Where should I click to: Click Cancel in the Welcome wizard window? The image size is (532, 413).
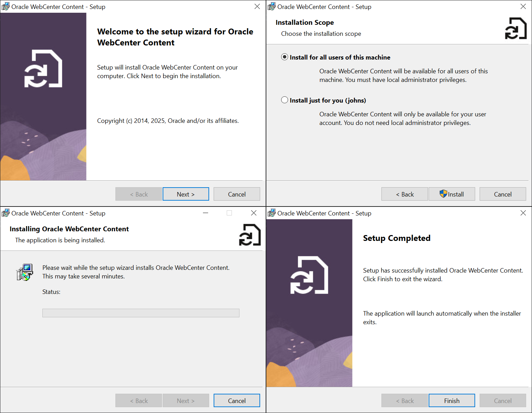(x=237, y=194)
